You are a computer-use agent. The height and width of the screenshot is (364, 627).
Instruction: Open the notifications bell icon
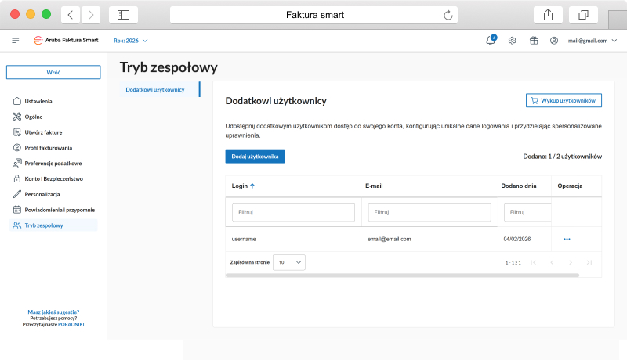pos(491,41)
